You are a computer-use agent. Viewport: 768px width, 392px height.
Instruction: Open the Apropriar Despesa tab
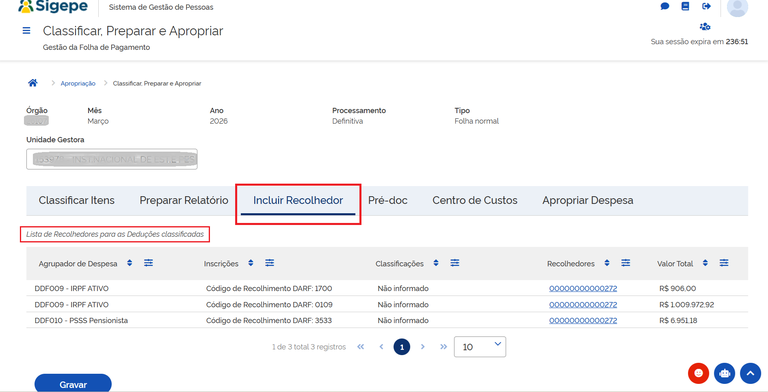click(x=588, y=200)
